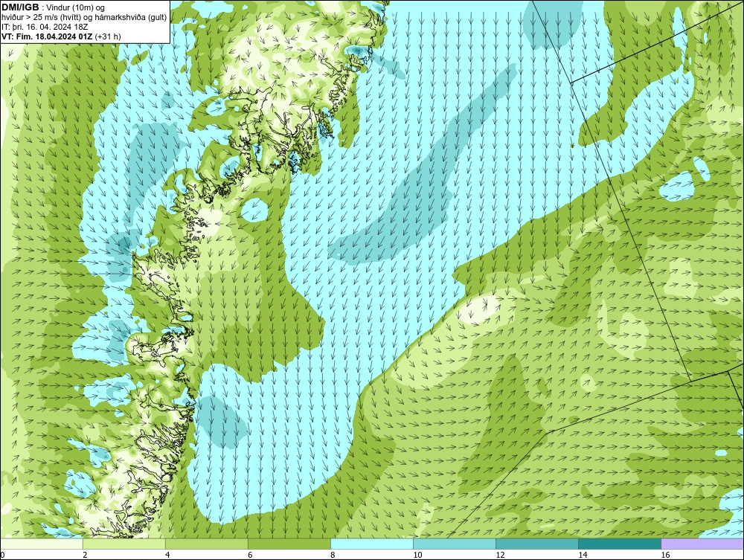Image resolution: width=744 pixels, height=560 pixels.
Task: Click the turquoise 10–12 m/s legend swatch
Action: (x=455, y=544)
